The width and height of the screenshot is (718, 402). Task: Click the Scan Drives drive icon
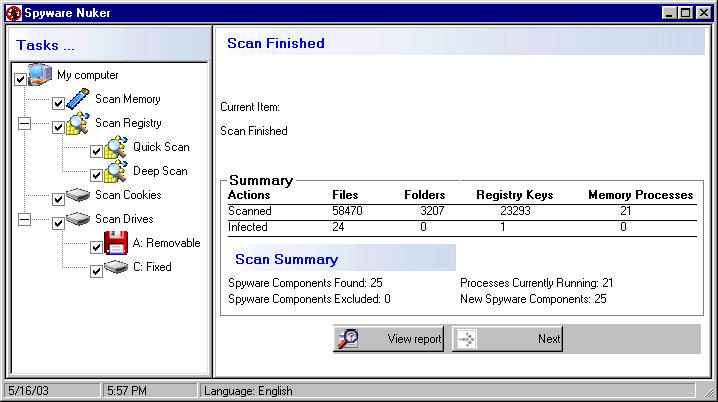pos(78,219)
